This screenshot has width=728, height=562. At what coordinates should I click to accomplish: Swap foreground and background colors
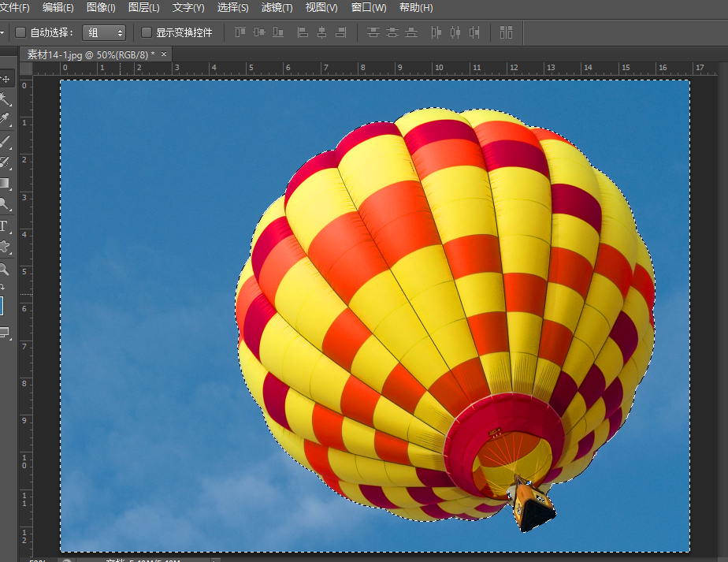coord(2,287)
